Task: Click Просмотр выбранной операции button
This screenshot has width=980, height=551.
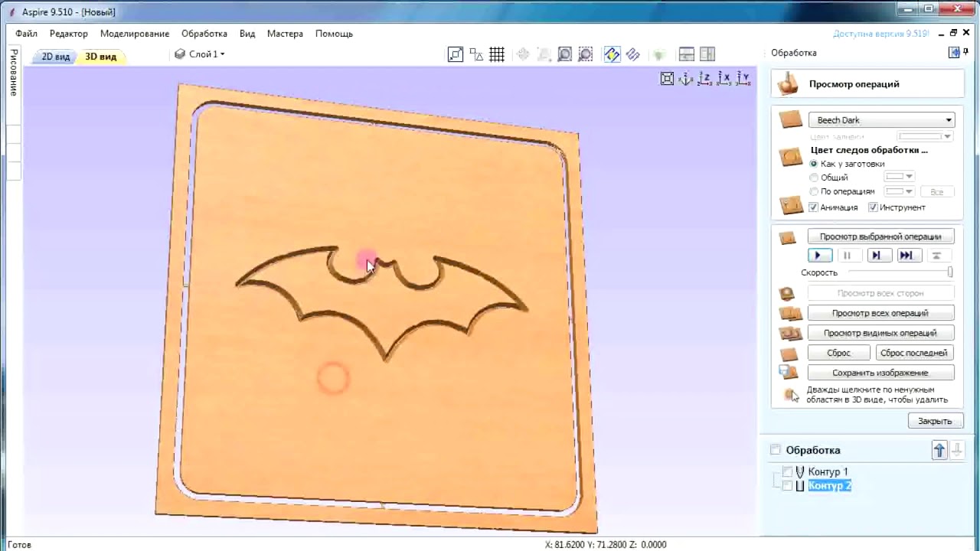Action: 880,236
